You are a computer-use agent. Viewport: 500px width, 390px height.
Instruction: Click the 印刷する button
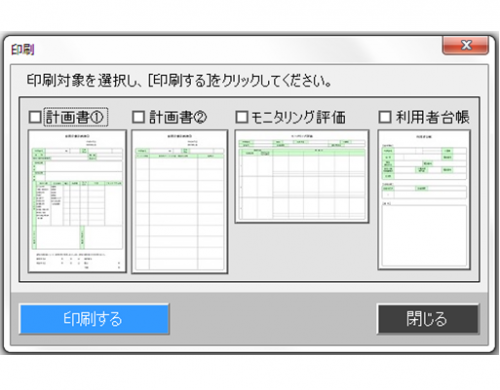click(x=94, y=319)
